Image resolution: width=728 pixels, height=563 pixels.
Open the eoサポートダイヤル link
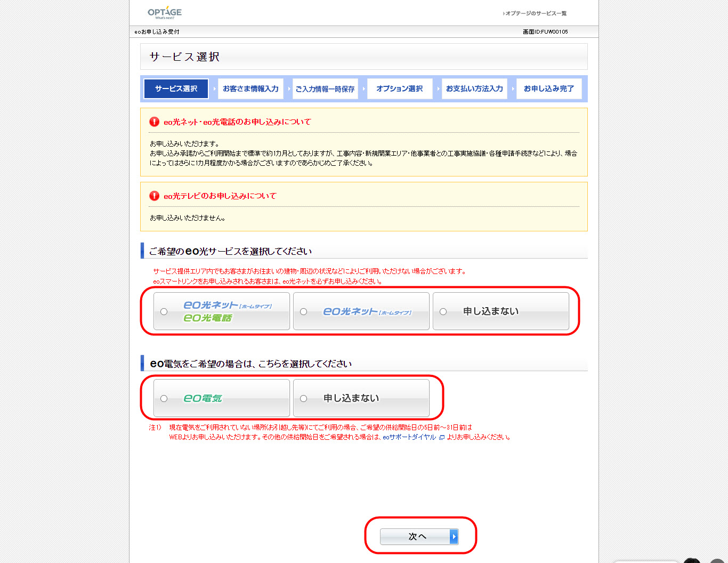point(409,437)
